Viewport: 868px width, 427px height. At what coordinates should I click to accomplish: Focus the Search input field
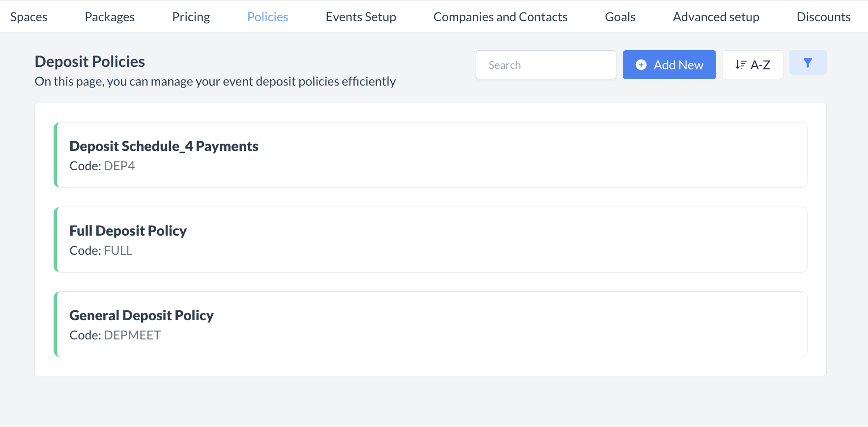pyautogui.click(x=546, y=65)
